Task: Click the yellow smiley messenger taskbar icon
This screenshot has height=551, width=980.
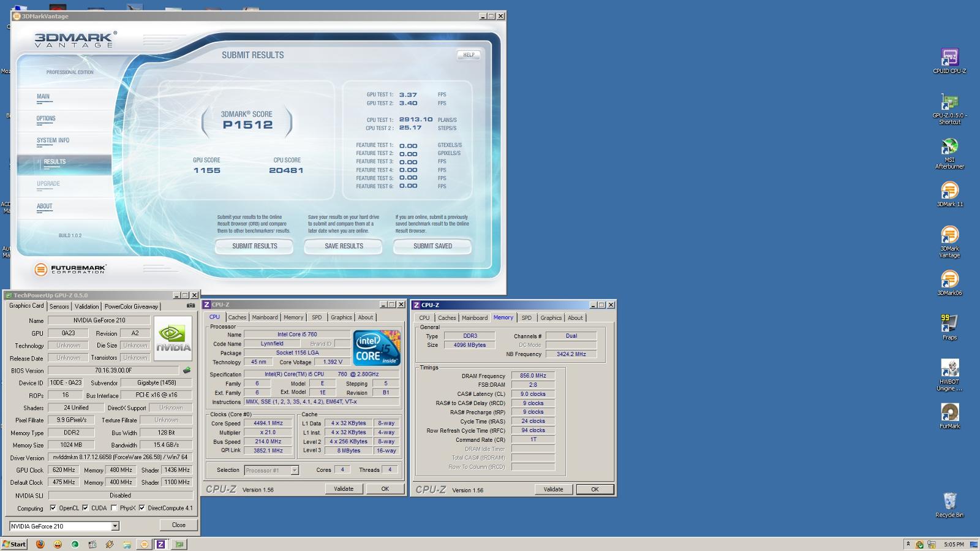Action: [x=58, y=544]
